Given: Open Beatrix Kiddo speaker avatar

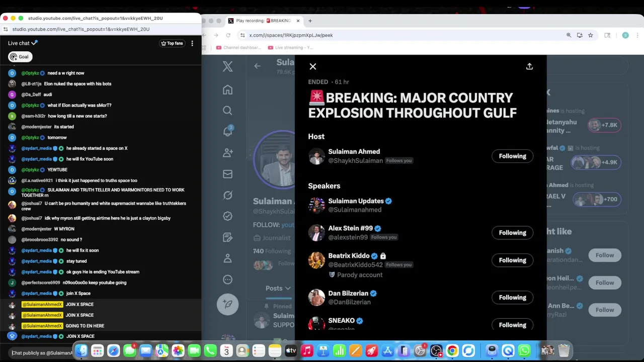Looking at the screenshot, I should tap(316, 260).
